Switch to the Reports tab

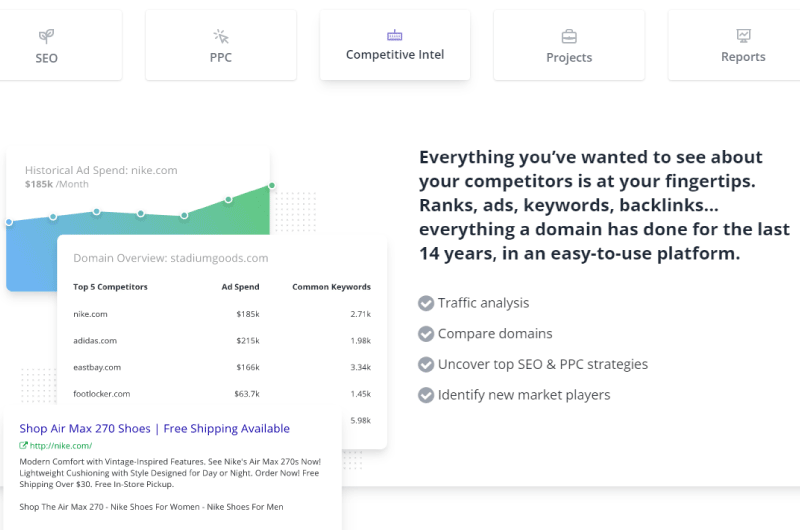[735, 45]
